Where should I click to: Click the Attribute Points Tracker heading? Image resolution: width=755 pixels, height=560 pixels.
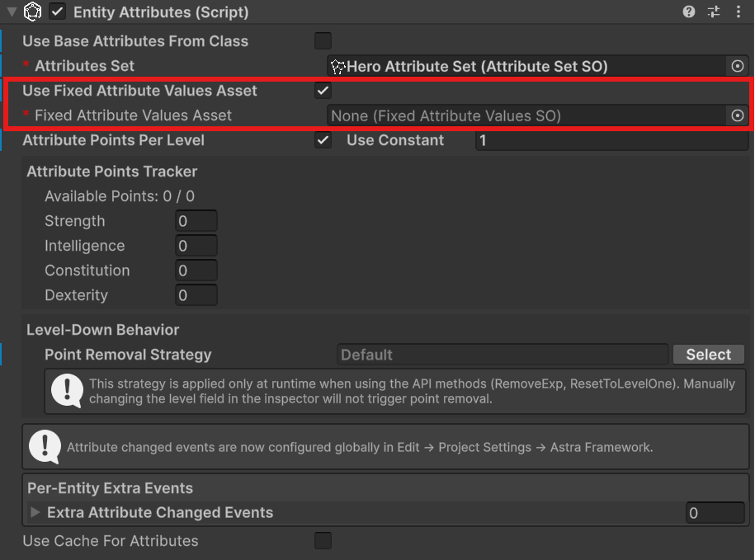point(111,172)
